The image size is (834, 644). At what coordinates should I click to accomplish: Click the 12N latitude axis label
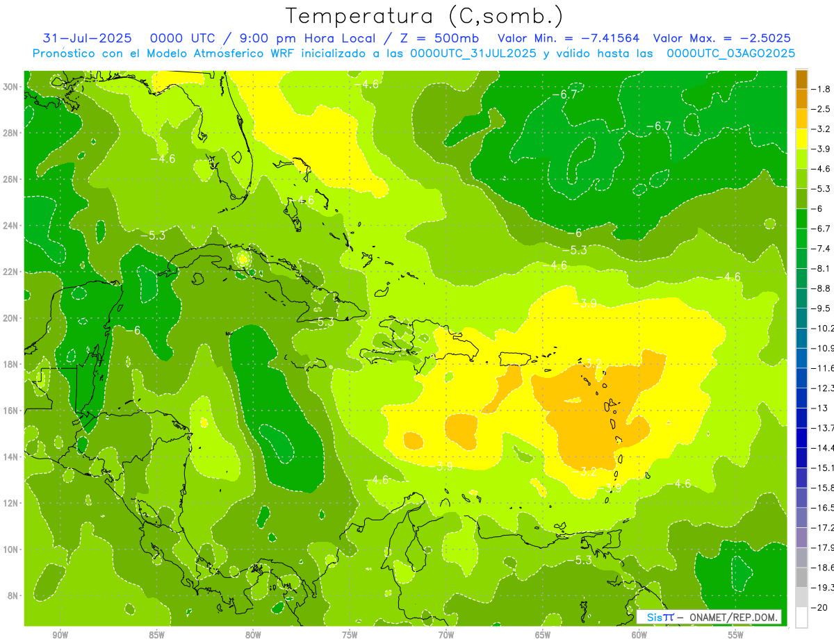pos(11,503)
